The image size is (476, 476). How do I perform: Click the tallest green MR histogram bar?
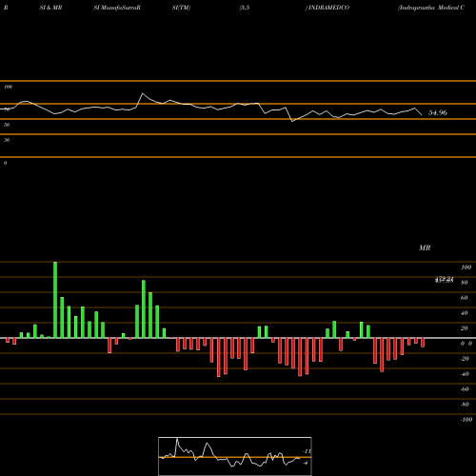click(x=55, y=300)
